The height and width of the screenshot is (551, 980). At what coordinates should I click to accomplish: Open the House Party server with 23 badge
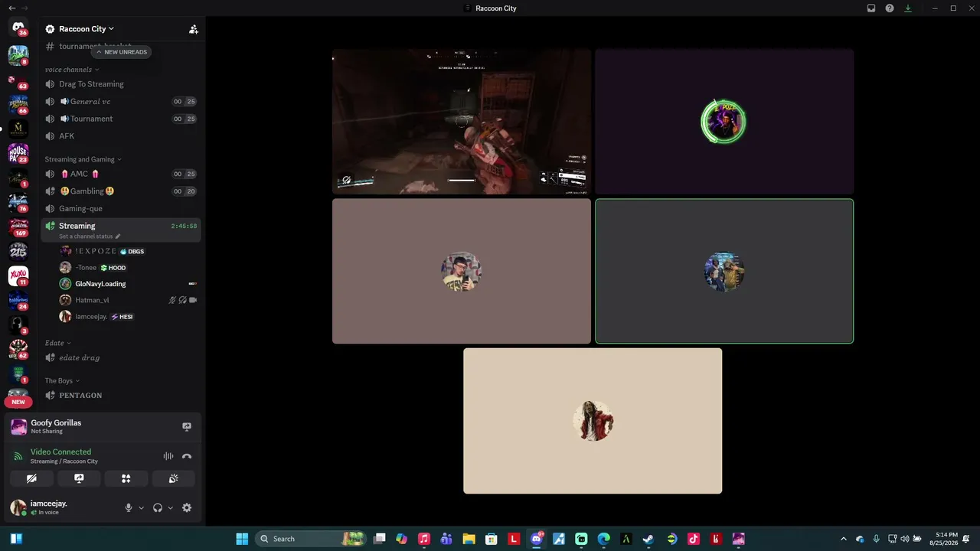18,153
